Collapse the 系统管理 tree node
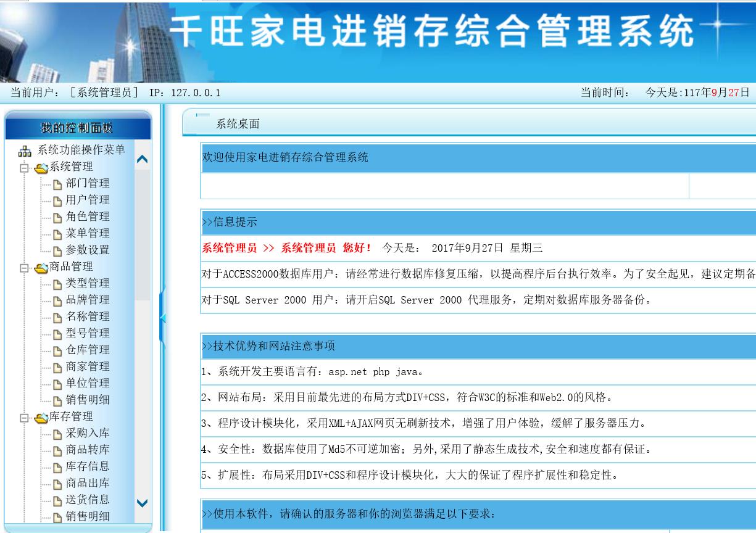This screenshot has height=533, width=756. click(x=25, y=167)
